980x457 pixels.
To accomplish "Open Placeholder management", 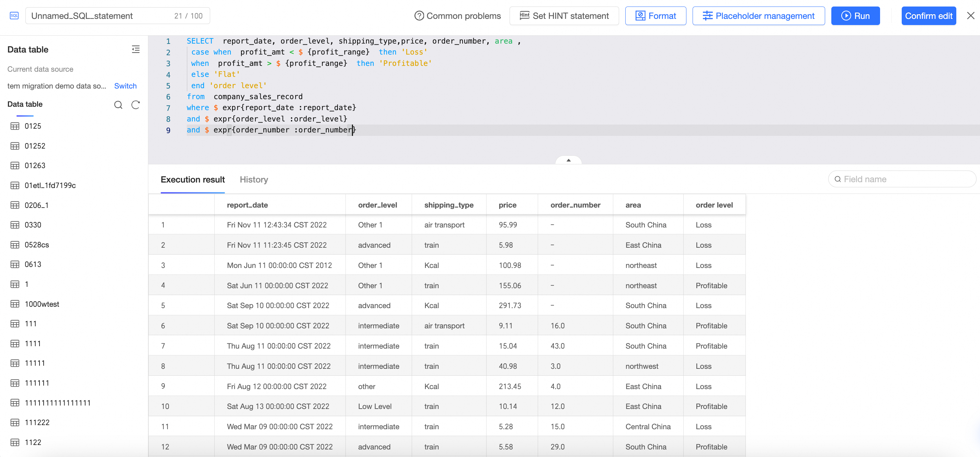I will click(758, 15).
